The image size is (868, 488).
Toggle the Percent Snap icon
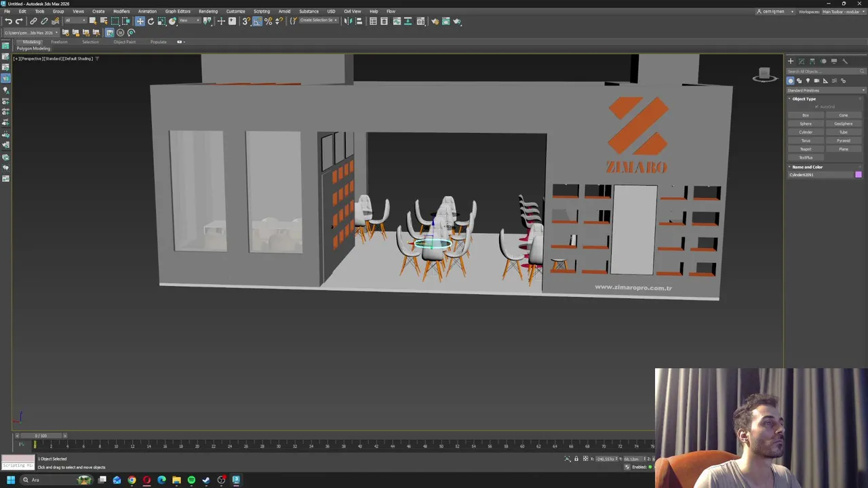(x=269, y=21)
